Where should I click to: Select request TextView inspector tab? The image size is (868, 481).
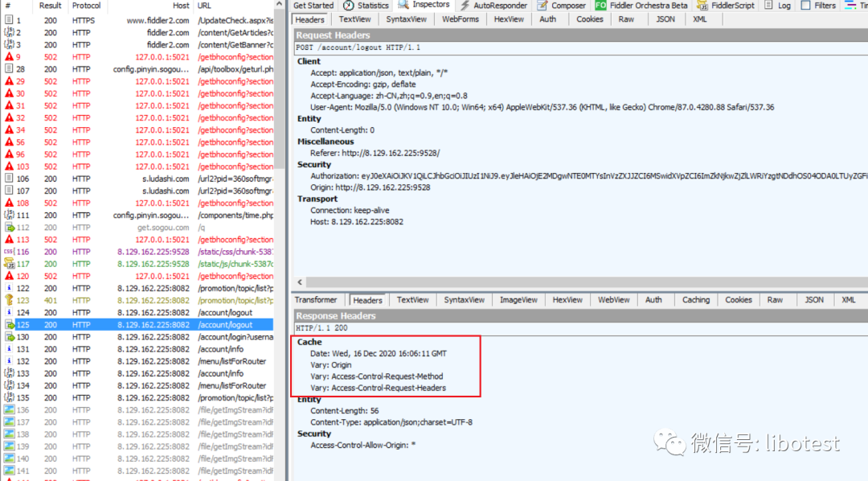point(355,19)
